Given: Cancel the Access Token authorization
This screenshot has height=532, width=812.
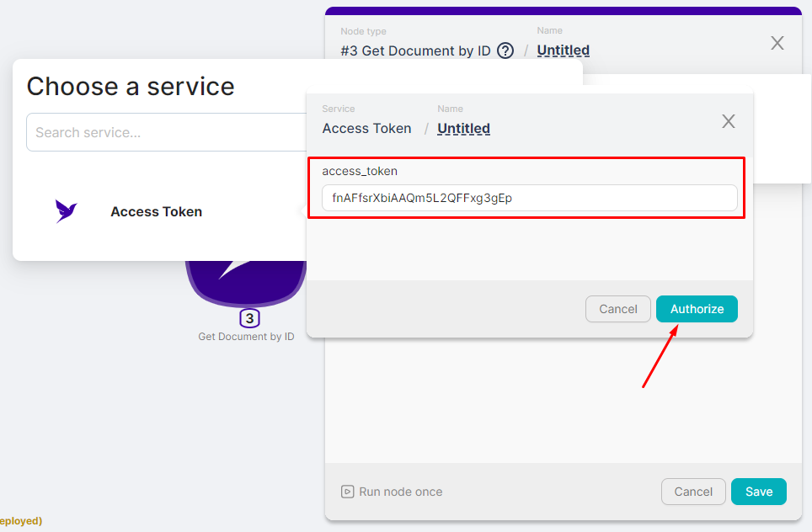Looking at the screenshot, I should coord(617,309).
